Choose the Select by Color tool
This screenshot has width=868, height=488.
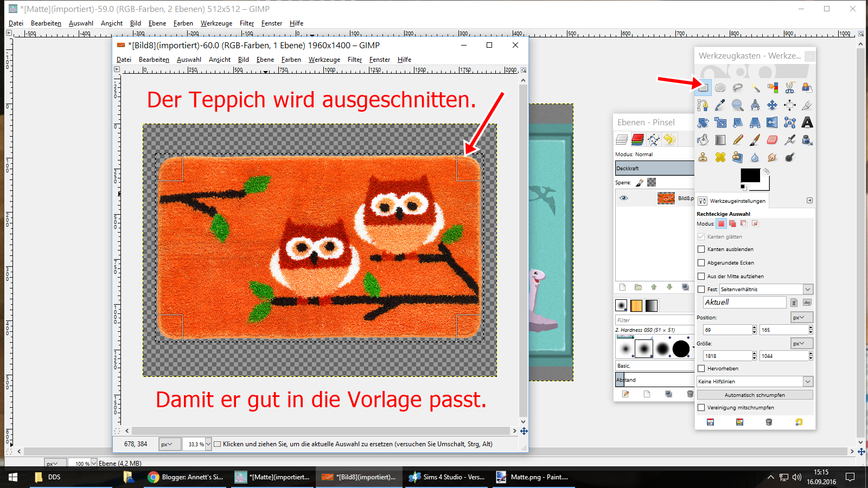(x=773, y=88)
